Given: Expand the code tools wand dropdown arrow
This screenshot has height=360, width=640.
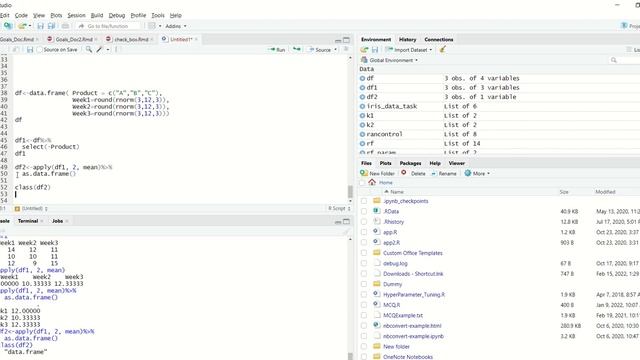Looking at the screenshot, I should (x=108, y=50).
